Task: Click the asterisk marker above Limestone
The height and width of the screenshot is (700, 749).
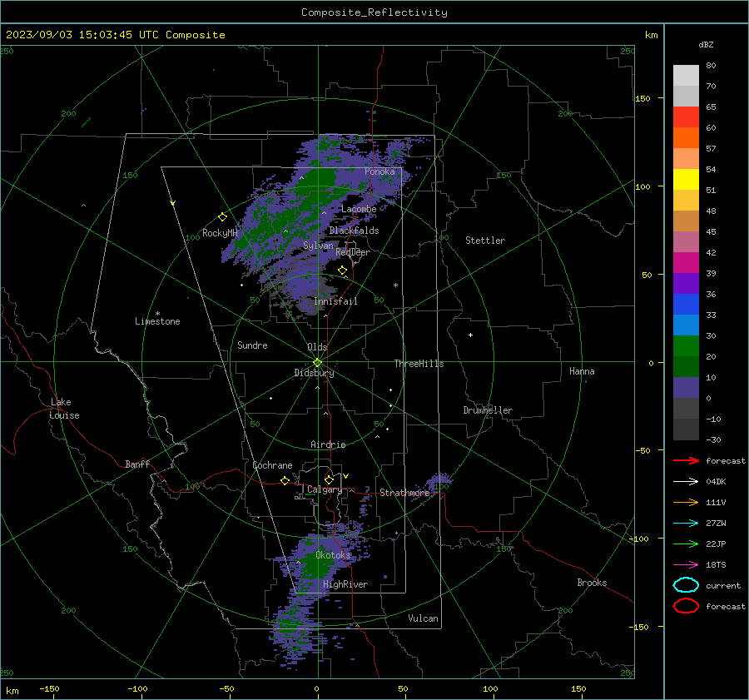Action: (x=157, y=314)
